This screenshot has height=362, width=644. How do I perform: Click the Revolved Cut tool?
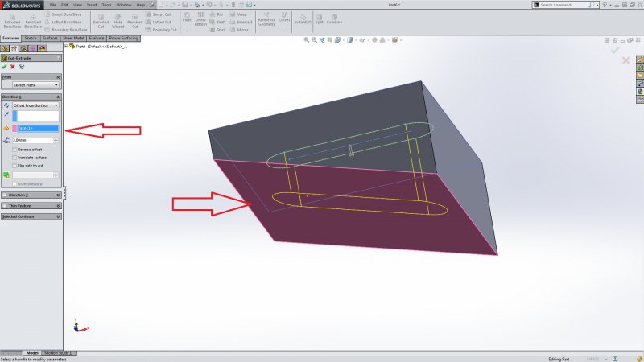(134, 22)
